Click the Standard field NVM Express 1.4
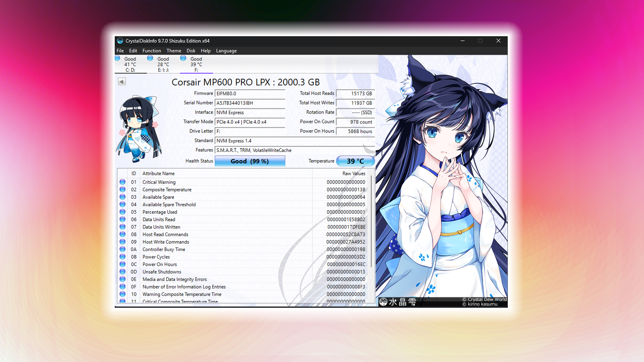The height and width of the screenshot is (362, 644). tap(294, 141)
